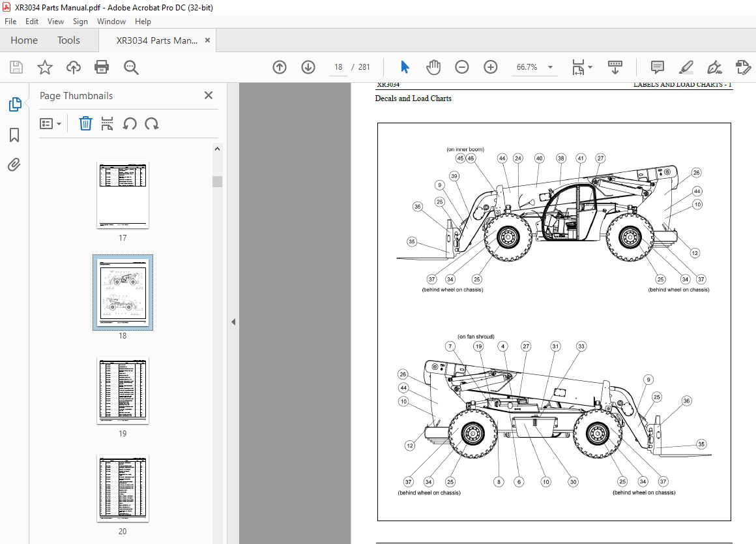Switch to the Home tab
Screen dimensions: 756x544
tap(24, 40)
